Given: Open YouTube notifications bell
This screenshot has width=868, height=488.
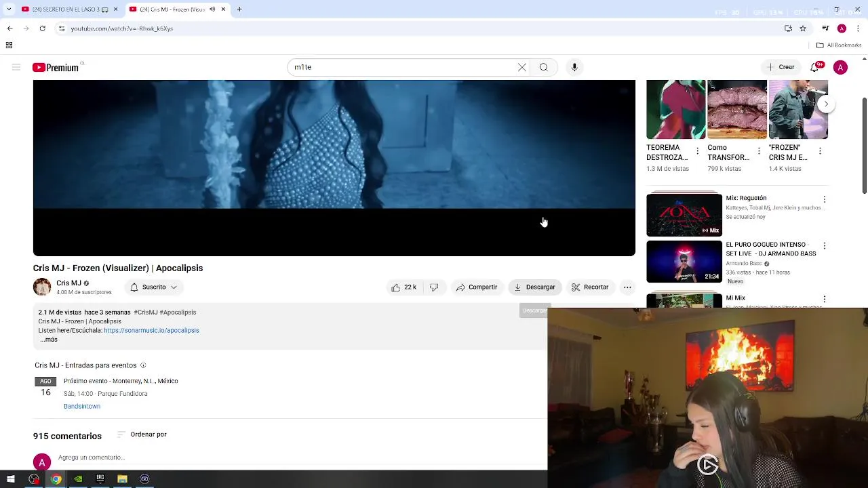Looking at the screenshot, I should (x=814, y=67).
